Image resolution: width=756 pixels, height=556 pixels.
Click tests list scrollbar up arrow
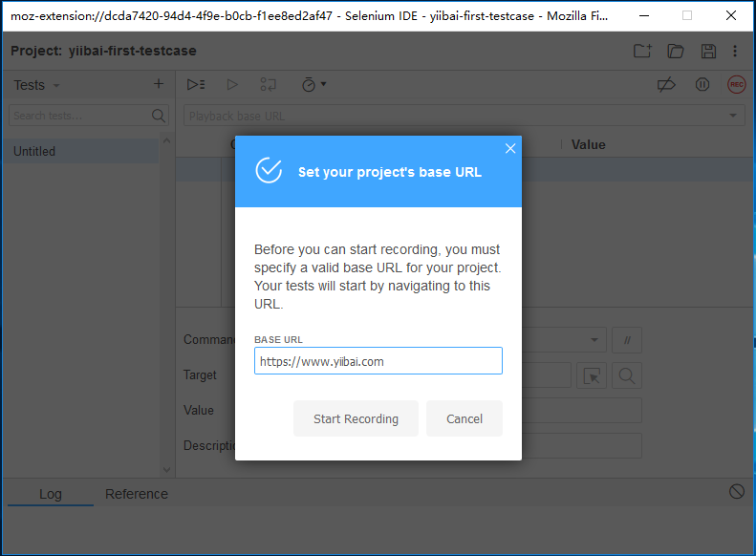[x=167, y=141]
